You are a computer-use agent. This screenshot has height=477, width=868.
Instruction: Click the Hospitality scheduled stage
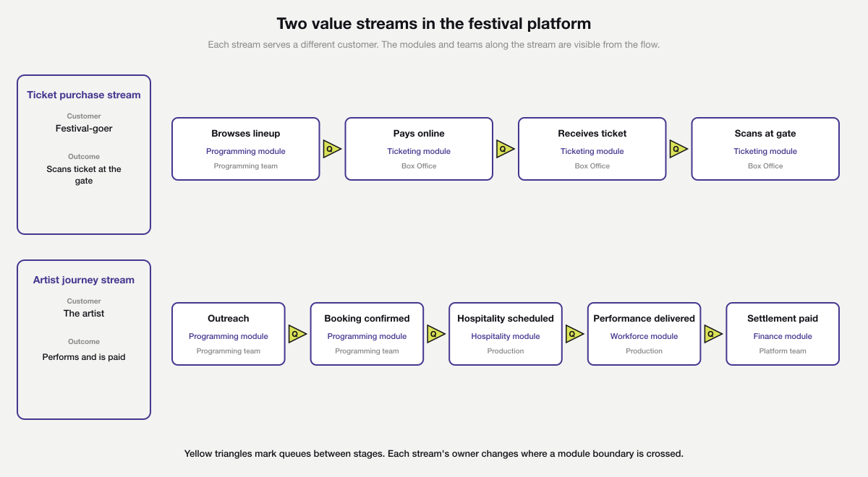(505, 333)
